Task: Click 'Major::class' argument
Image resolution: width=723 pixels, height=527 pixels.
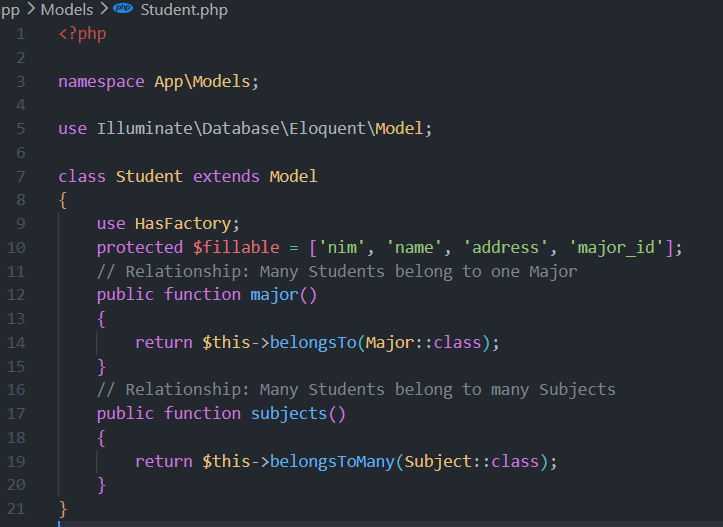Action: pyautogui.click(x=424, y=343)
